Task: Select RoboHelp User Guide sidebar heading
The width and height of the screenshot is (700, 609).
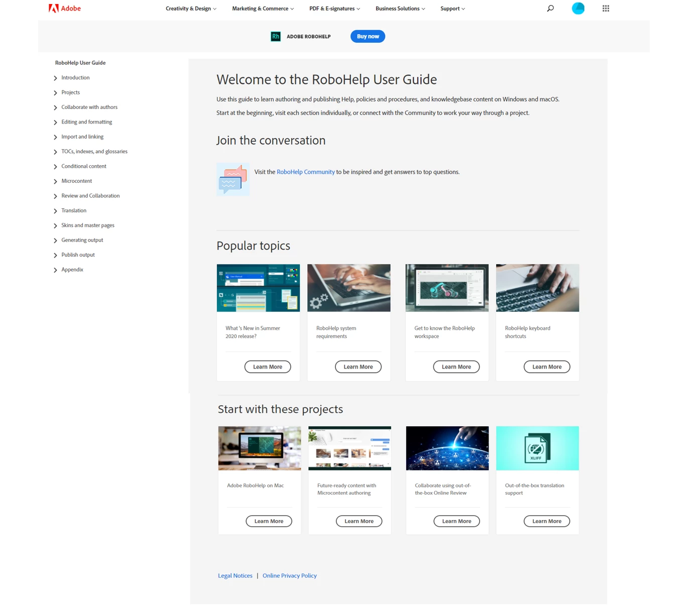Action: tap(80, 63)
